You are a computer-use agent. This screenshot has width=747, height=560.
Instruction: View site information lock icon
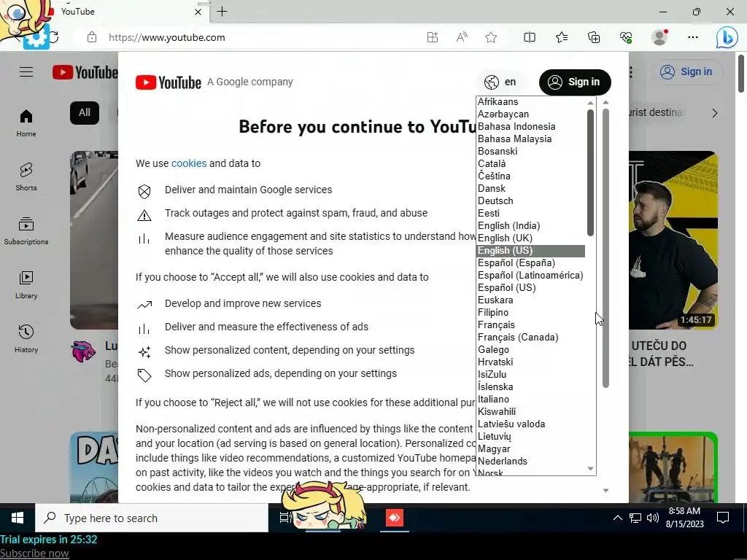pos(92,37)
